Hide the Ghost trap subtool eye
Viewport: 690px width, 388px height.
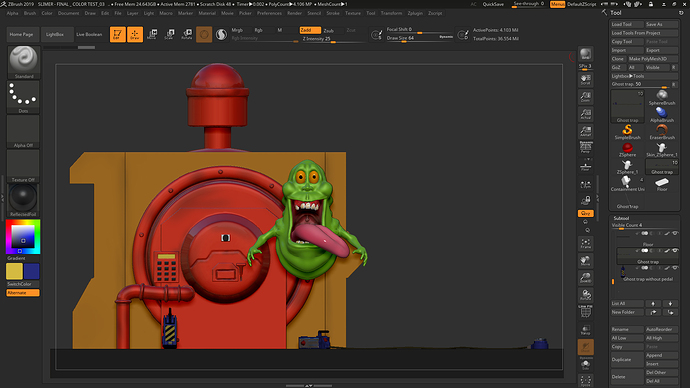[x=675, y=250]
